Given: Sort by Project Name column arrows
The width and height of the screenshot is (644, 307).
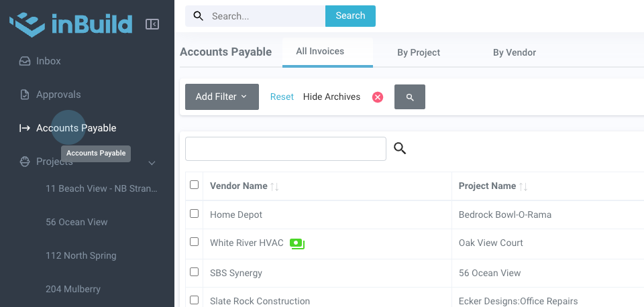Looking at the screenshot, I should (523, 186).
